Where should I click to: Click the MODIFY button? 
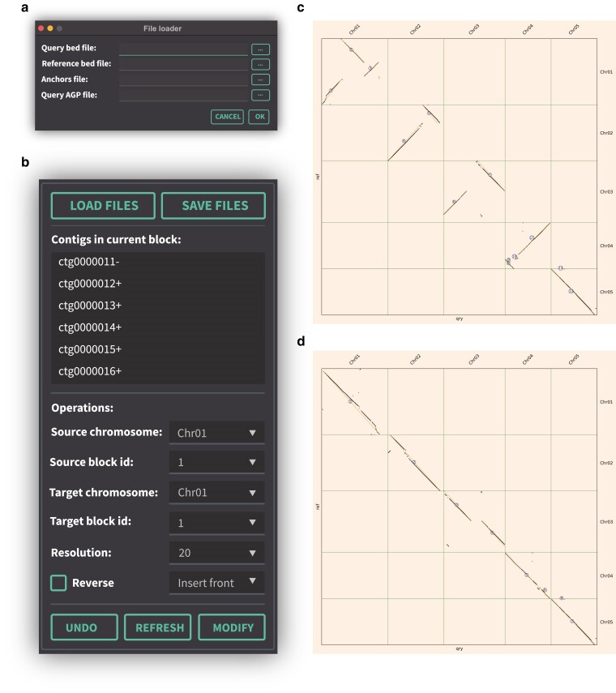232,627
